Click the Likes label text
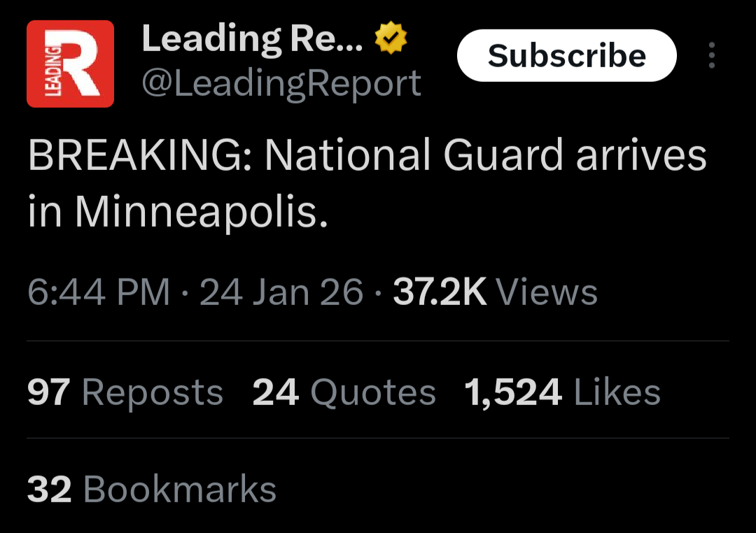Screen dimensions: 756x533 point(617,392)
